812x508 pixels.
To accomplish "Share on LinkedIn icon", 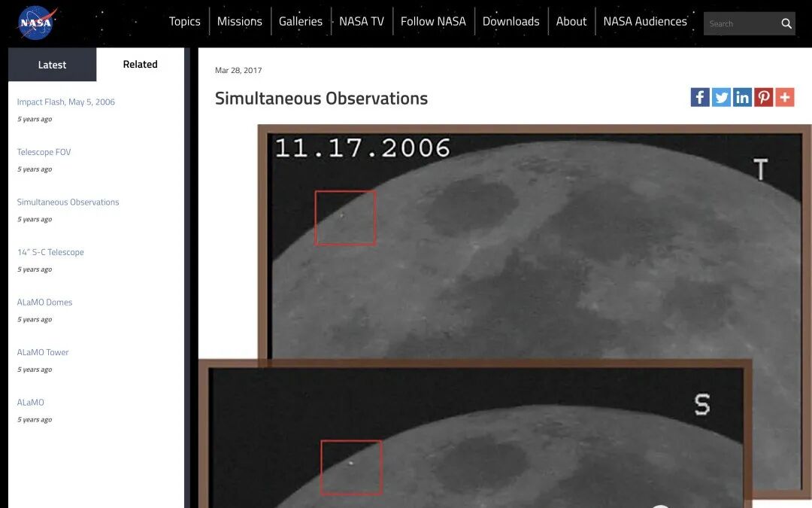I will tap(742, 97).
